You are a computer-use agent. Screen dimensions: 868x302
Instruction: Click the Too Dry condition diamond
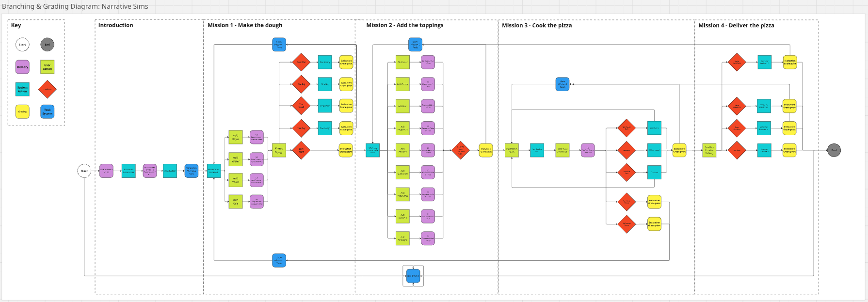301,128
